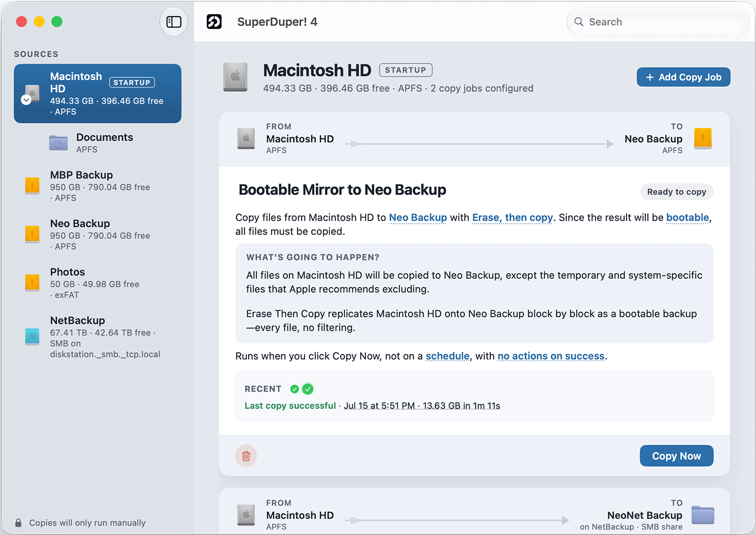
Task: Start the backup with Copy Now
Action: (x=677, y=456)
